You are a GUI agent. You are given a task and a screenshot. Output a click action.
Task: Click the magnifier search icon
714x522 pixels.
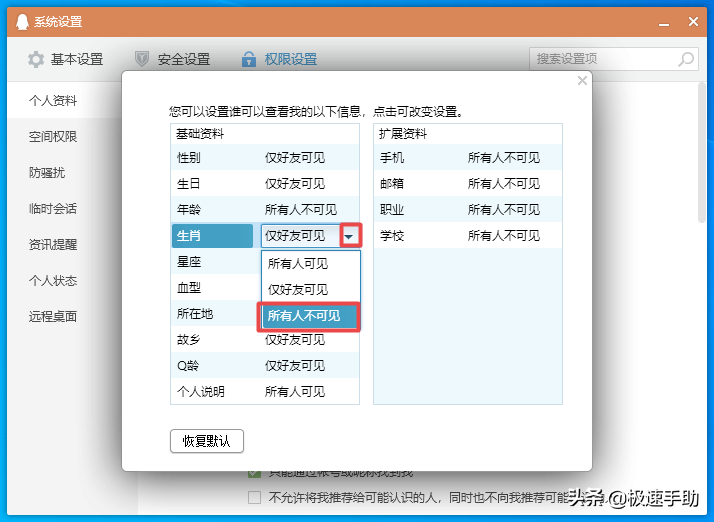686,59
